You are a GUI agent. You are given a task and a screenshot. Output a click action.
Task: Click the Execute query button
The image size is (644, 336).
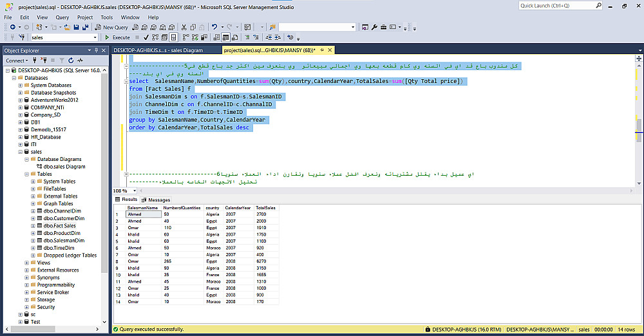[x=117, y=38]
